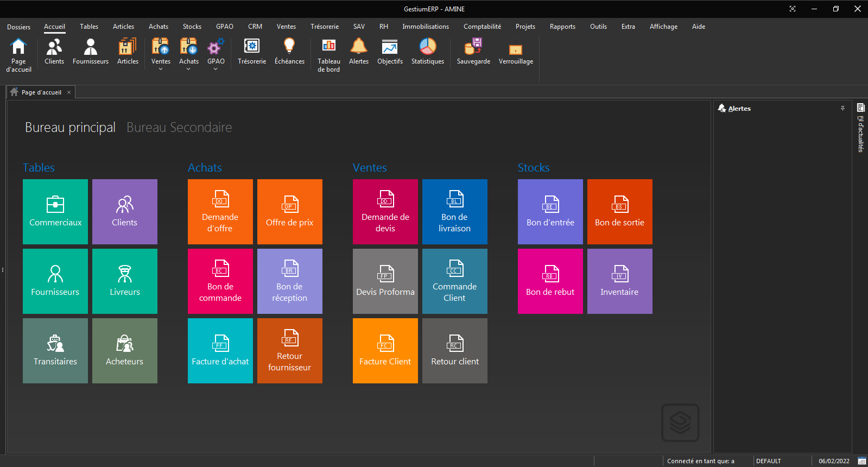Open the Bon de commande tile
The width and height of the screenshot is (868, 467).
click(x=220, y=281)
